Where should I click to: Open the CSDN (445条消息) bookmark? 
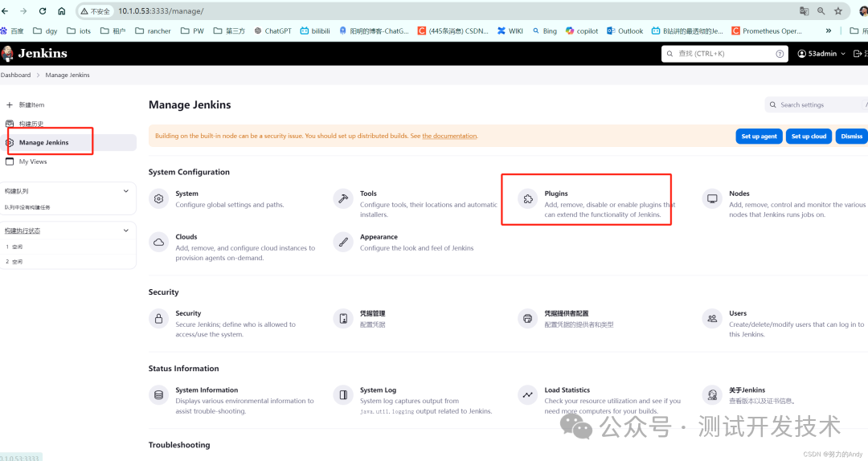(x=452, y=31)
